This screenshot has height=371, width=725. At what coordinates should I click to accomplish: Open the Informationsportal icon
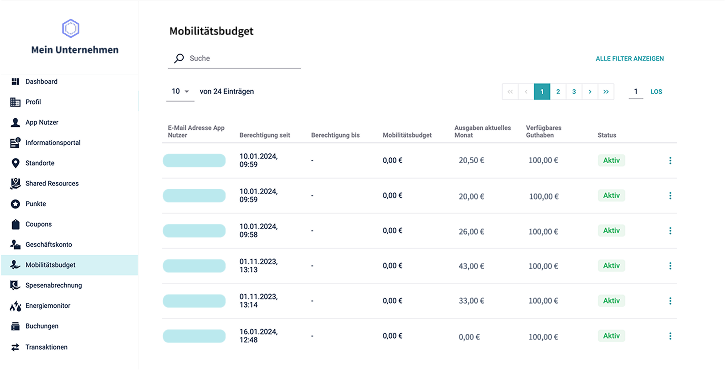tap(15, 142)
